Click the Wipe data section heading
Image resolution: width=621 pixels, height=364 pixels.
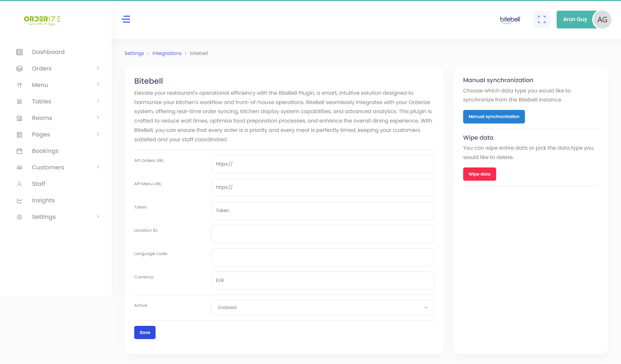click(x=478, y=138)
